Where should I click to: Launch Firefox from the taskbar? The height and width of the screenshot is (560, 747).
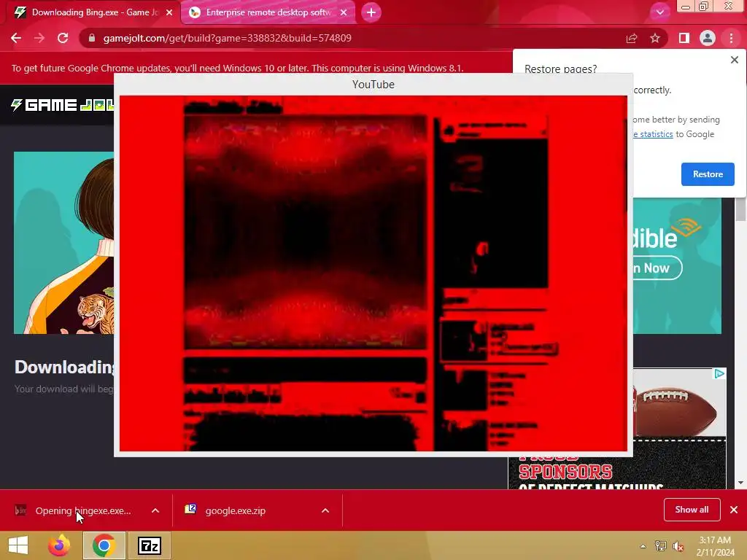(59, 545)
